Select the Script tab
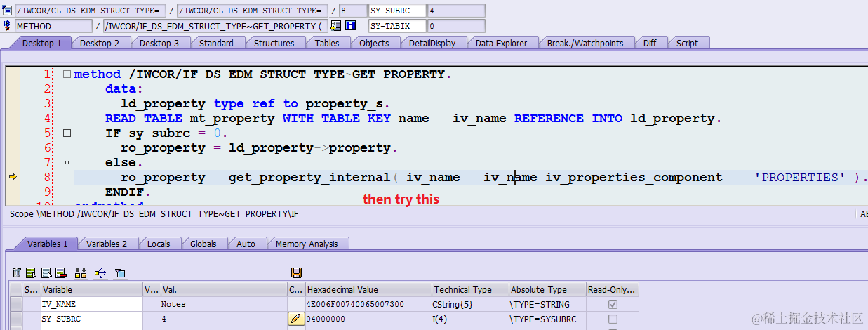The width and height of the screenshot is (868, 330). [x=687, y=43]
